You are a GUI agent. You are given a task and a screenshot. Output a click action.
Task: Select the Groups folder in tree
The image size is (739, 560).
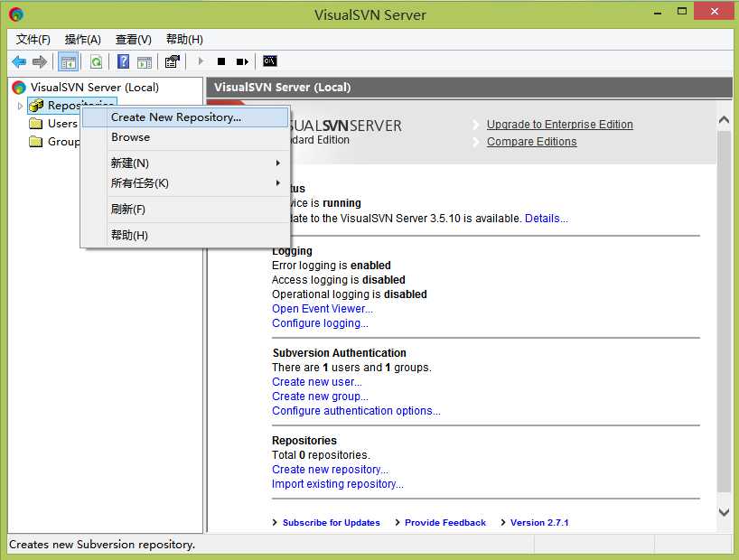53,142
